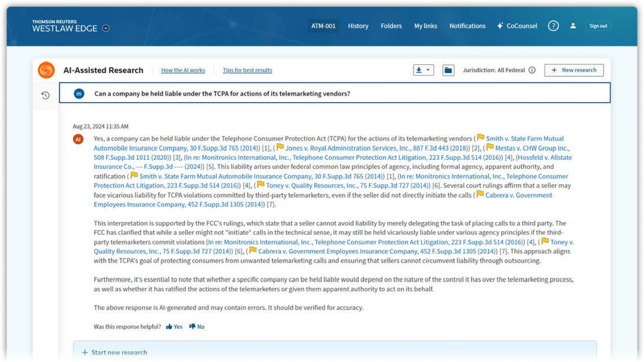Open the ATM-001 client ID selector
Image resolution: width=644 pixels, height=362 pixels.
point(323,26)
